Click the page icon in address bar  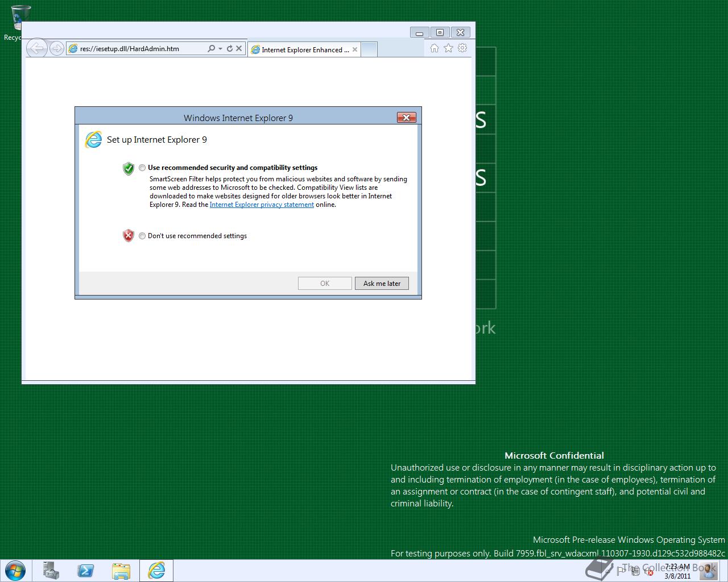click(x=73, y=49)
